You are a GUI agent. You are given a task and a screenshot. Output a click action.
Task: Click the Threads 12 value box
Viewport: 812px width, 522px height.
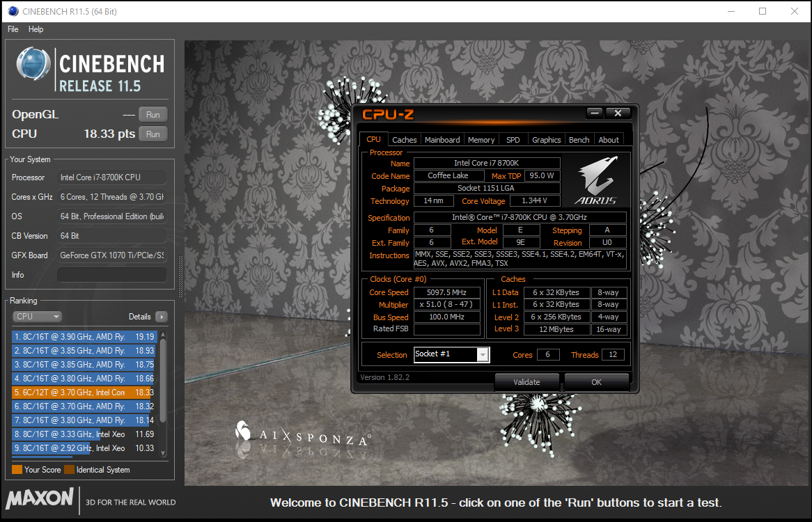click(613, 354)
